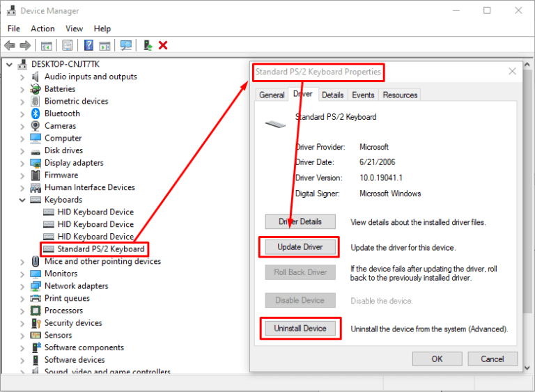
Task: Switch to the Events tab
Action: [363, 95]
